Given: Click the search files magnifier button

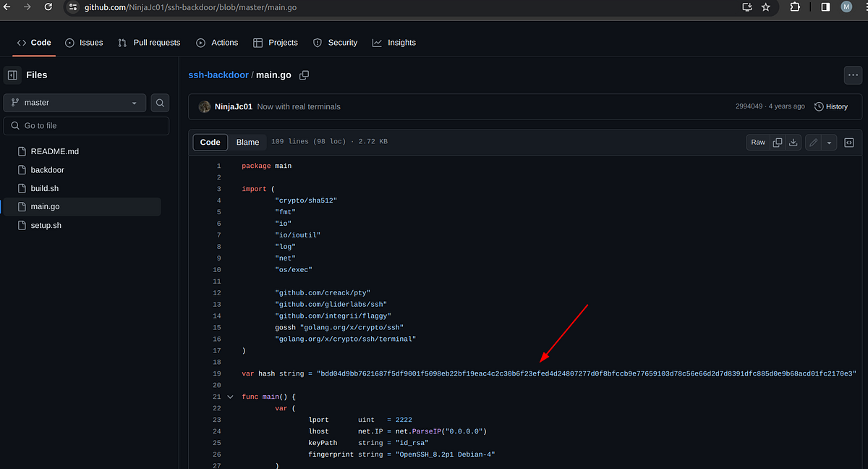Looking at the screenshot, I should click(x=160, y=103).
